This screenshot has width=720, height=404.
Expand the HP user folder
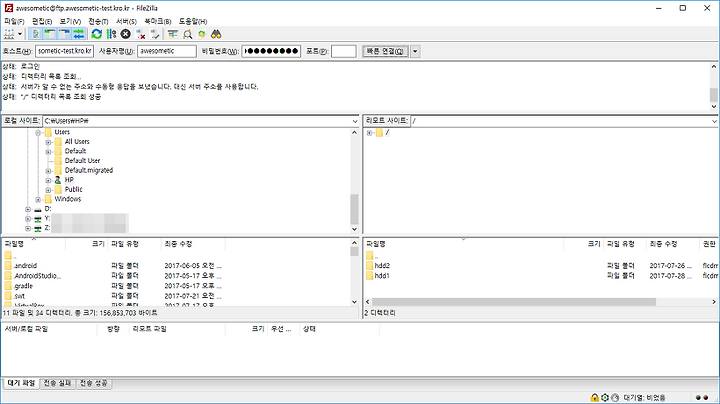click(x=48, y=180)
